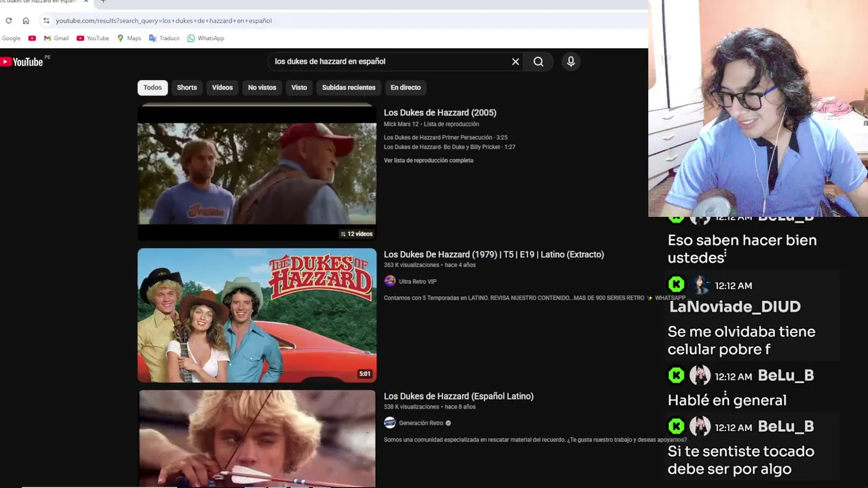
Task: Clear the search query with X
Action: tap(515, 62)
